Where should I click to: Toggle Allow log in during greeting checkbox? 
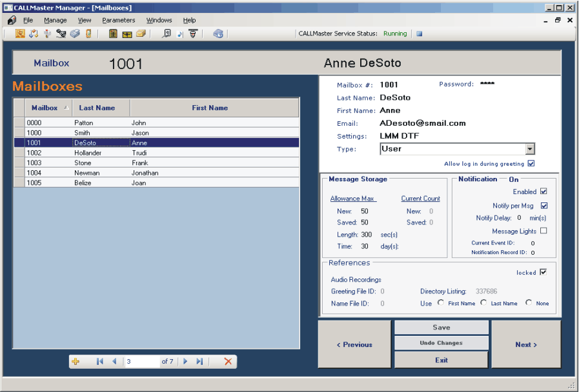(x=531, y=163)
